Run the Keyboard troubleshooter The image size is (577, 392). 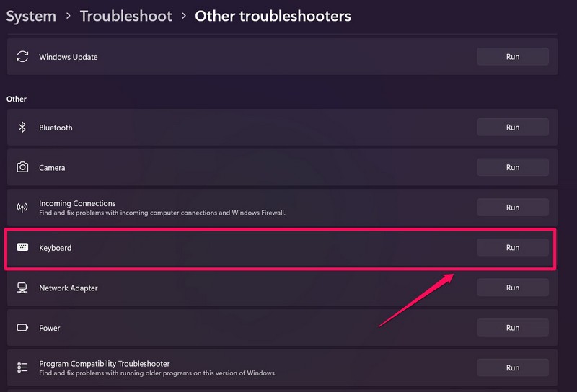point(512,247)
